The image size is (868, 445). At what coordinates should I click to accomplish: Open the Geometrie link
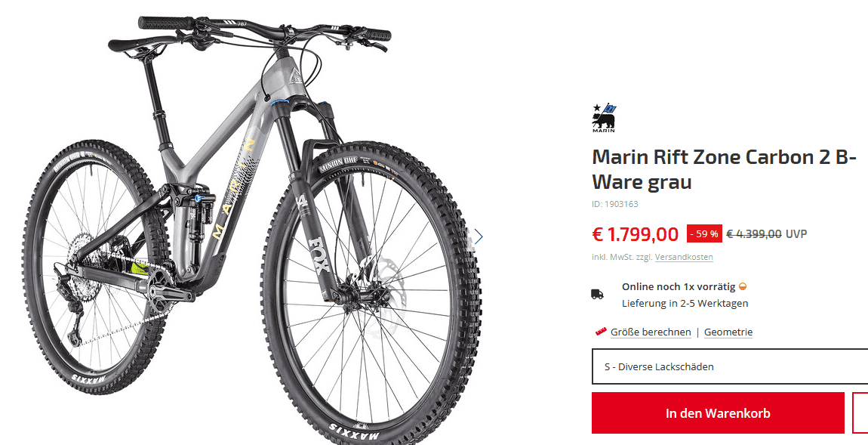click(x=728, y=332)
